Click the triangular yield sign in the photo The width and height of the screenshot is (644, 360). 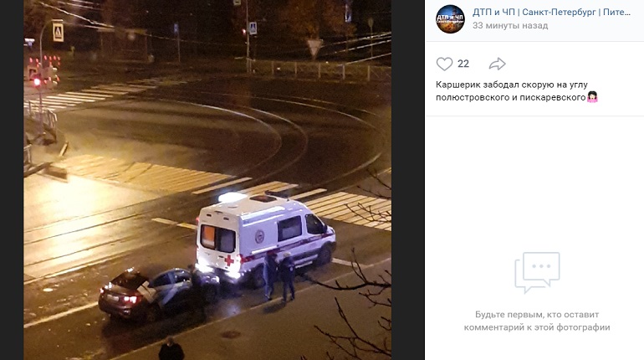click(314, 47)
